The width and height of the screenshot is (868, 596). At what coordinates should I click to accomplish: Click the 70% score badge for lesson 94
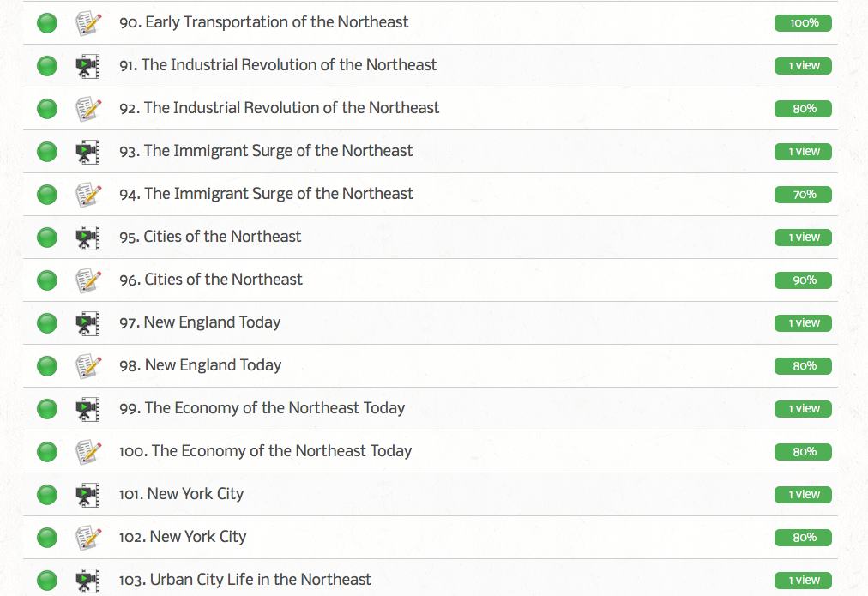[x=803, y=195]
